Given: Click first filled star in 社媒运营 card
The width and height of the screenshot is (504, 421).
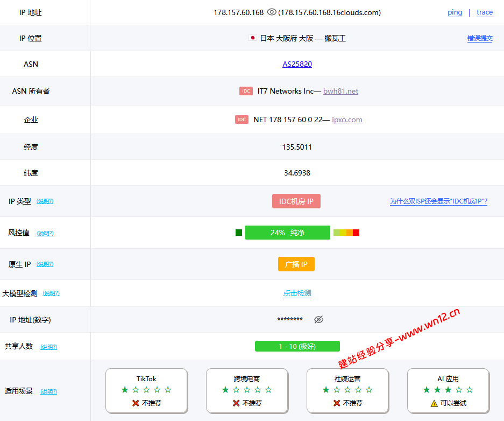Looking at the screenshot, I should coord(326,390).
